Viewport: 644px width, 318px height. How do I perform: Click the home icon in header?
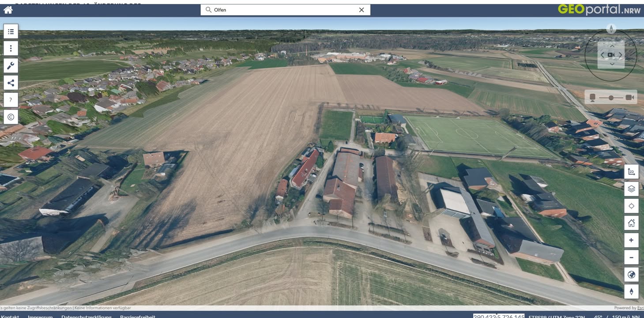tap(8, 10)
